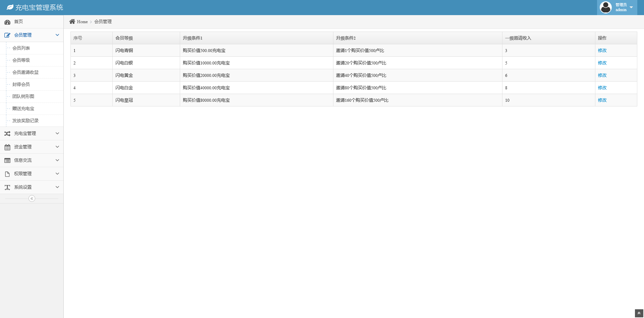Collapse the 会员管理 menu chevron

[x=57, y=35]
